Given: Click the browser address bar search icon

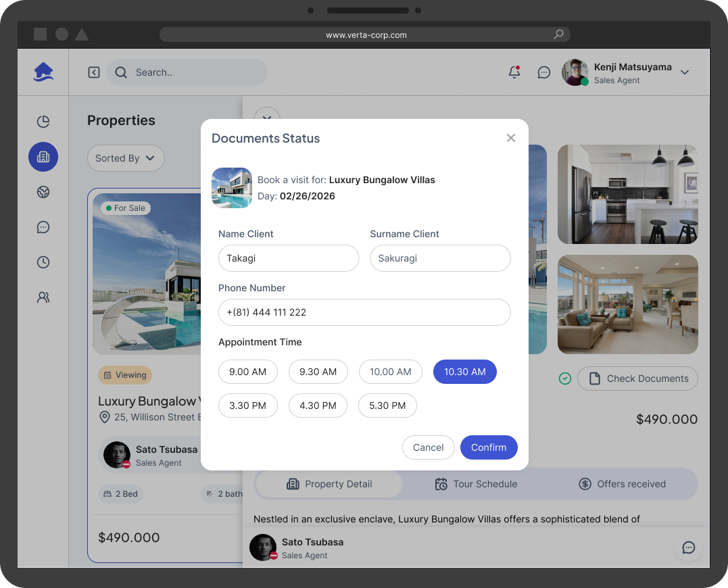Looking at the screenshot, I should [x=558, y=34].
